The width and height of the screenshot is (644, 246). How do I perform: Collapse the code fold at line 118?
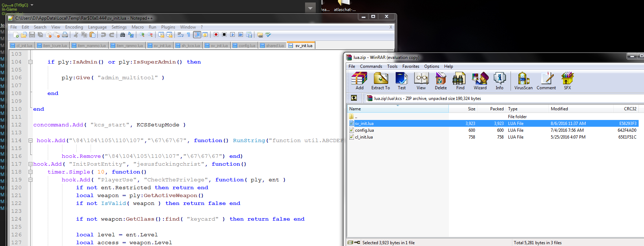(30, 172)
